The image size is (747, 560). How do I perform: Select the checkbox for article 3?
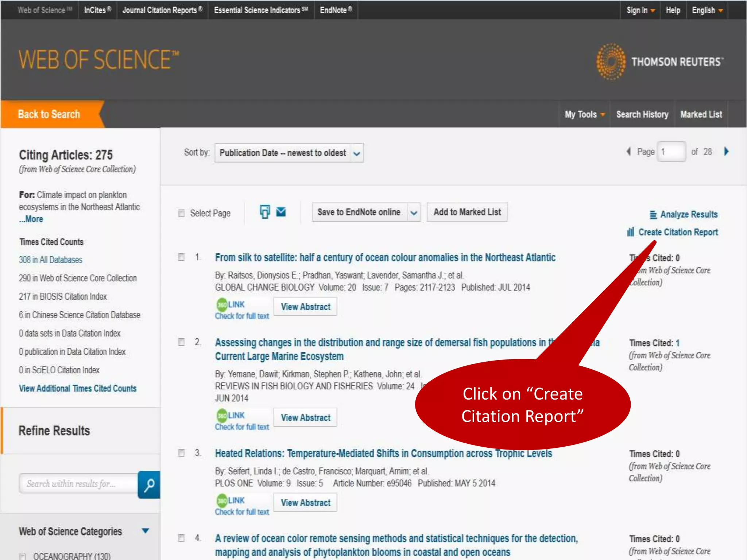(181, 453)
